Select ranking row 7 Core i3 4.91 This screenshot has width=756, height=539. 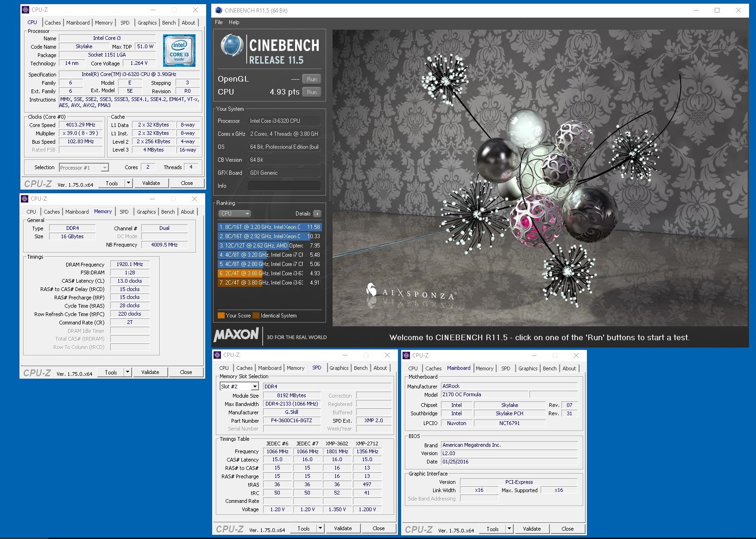click(x=270, y=283)
